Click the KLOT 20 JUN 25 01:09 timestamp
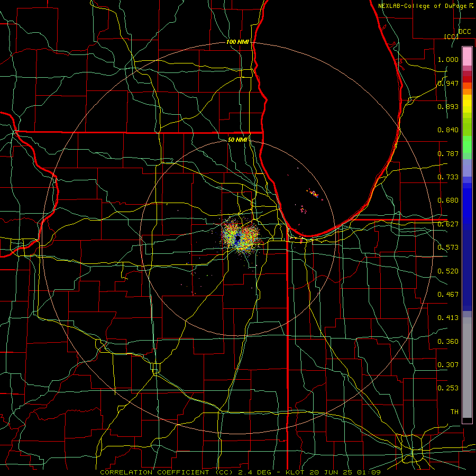This screenshot has width=476, height=476. 333,472
